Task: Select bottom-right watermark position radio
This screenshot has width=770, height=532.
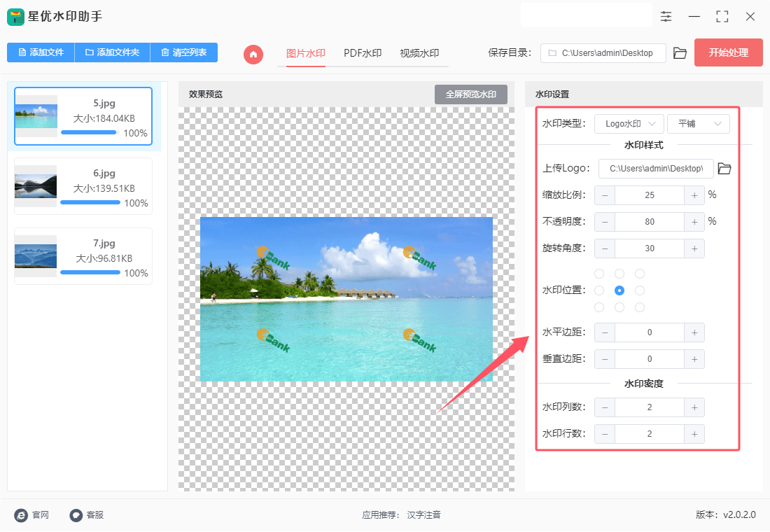Action: (639, 307)
